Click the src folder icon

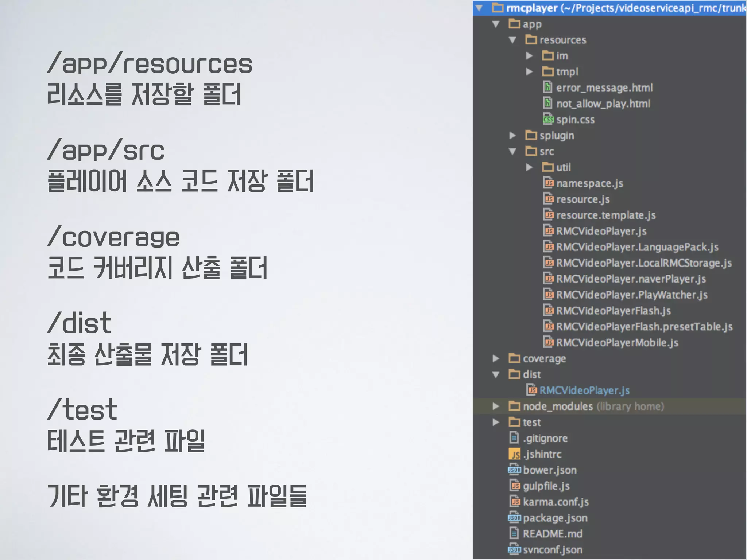531,151
